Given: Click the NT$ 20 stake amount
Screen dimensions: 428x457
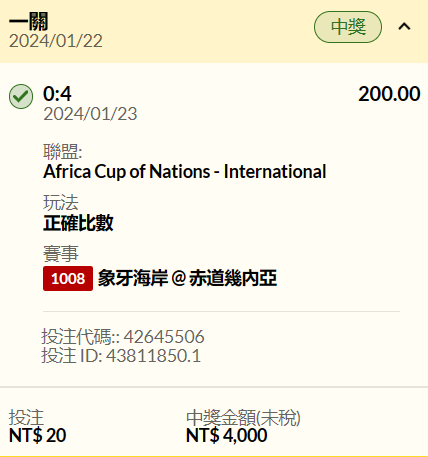Looking at the screenshot, I should tap(38, 435).
